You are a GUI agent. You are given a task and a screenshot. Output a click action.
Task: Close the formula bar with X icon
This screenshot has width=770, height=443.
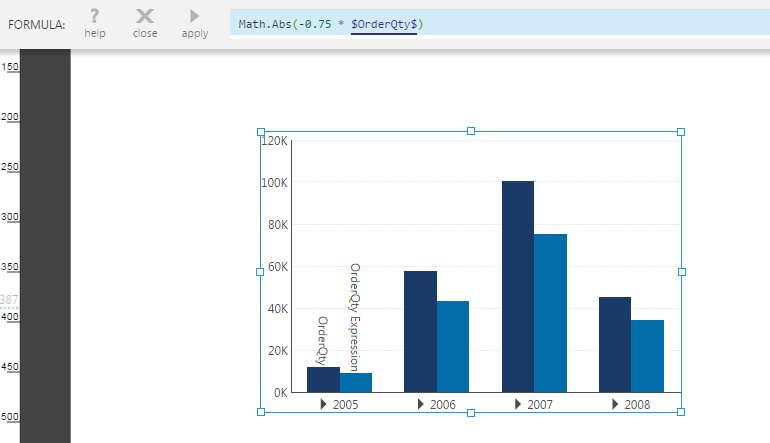pos(145,17)
